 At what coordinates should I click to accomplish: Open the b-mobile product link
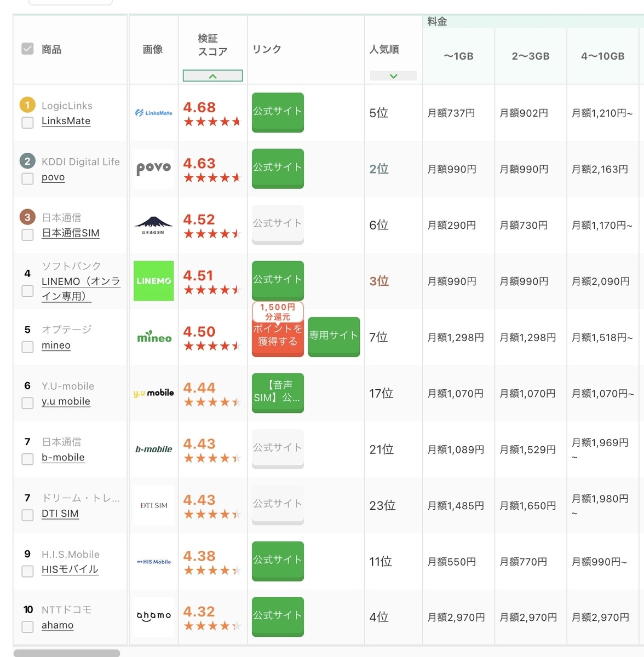63,457
